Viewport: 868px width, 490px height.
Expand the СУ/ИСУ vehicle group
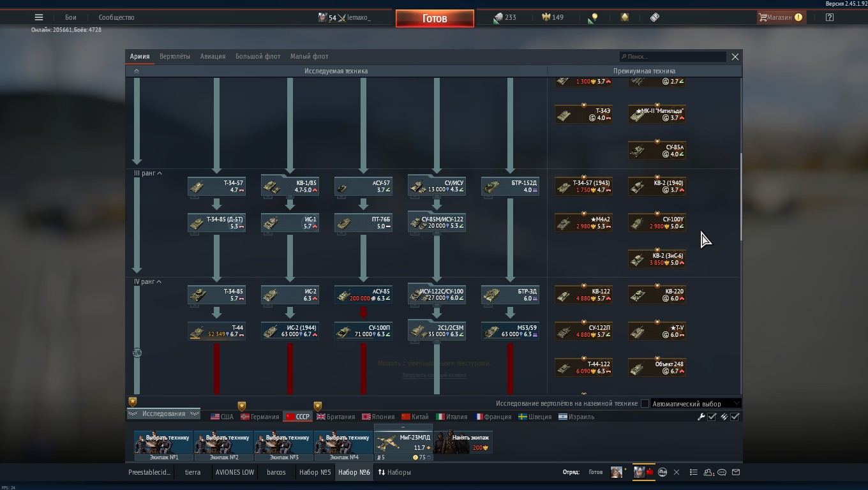click(x=437, y=186)
